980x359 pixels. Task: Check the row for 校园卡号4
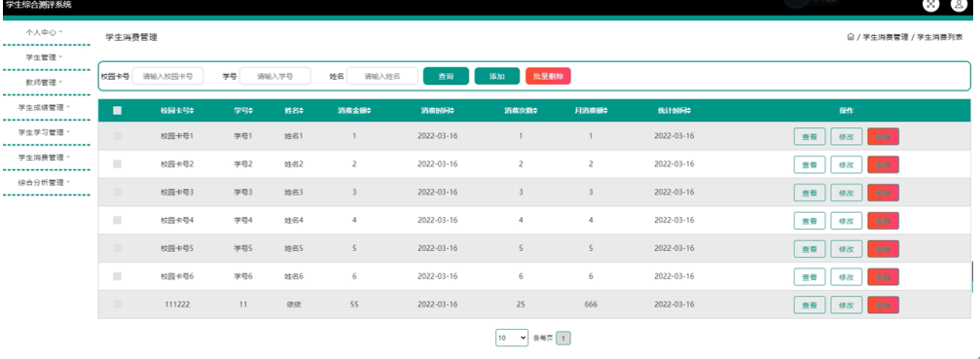pos(117,220)
